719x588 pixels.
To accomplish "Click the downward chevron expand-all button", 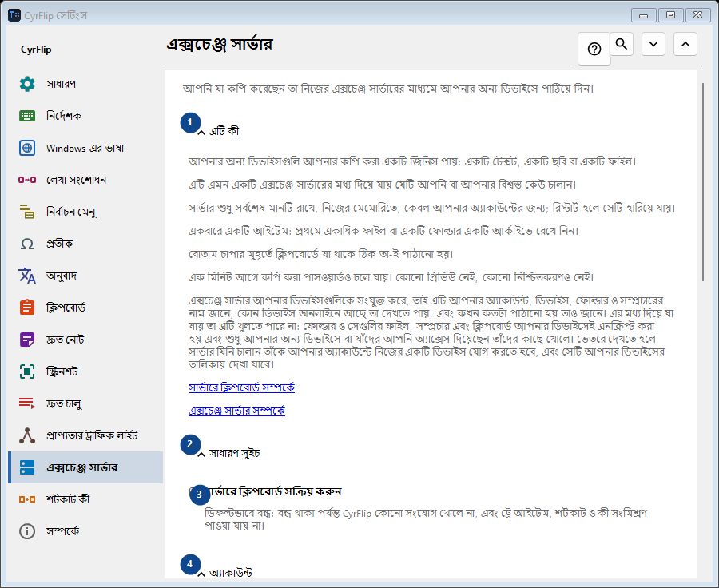I will pos(653,44).
